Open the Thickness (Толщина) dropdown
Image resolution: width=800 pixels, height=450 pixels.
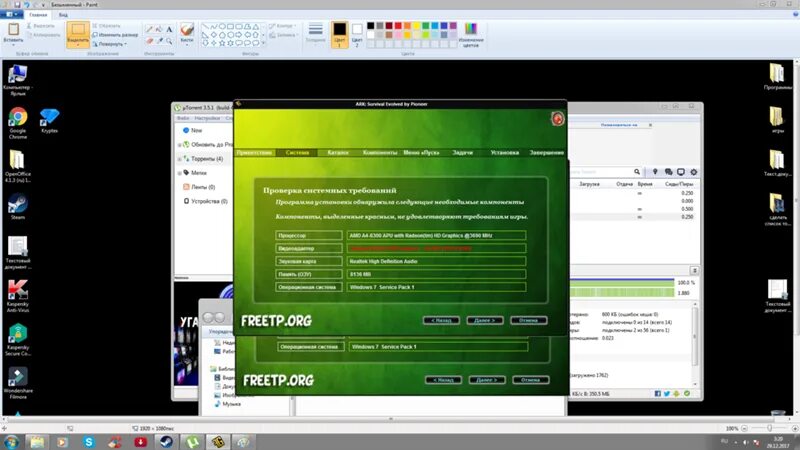(315, 34)
